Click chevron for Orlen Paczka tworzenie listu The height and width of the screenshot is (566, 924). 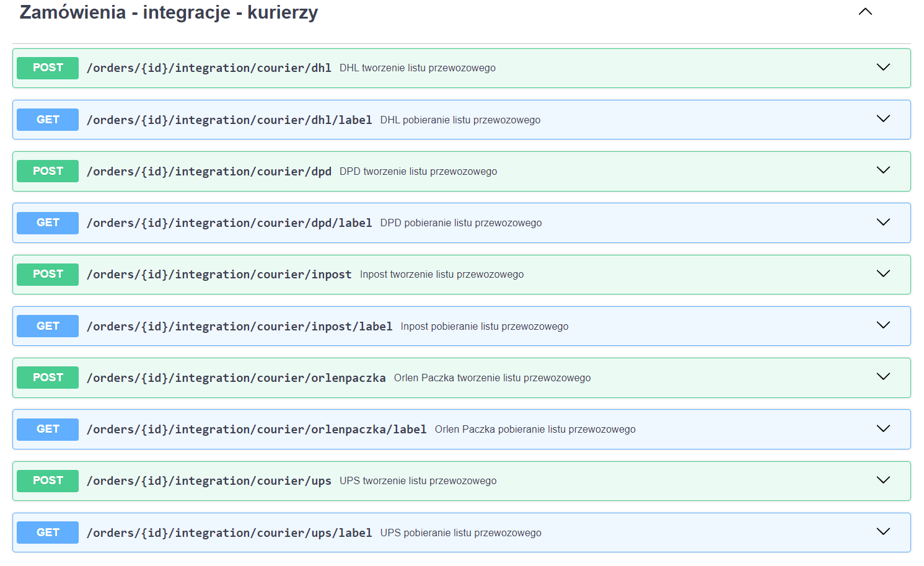pos(883,377)
